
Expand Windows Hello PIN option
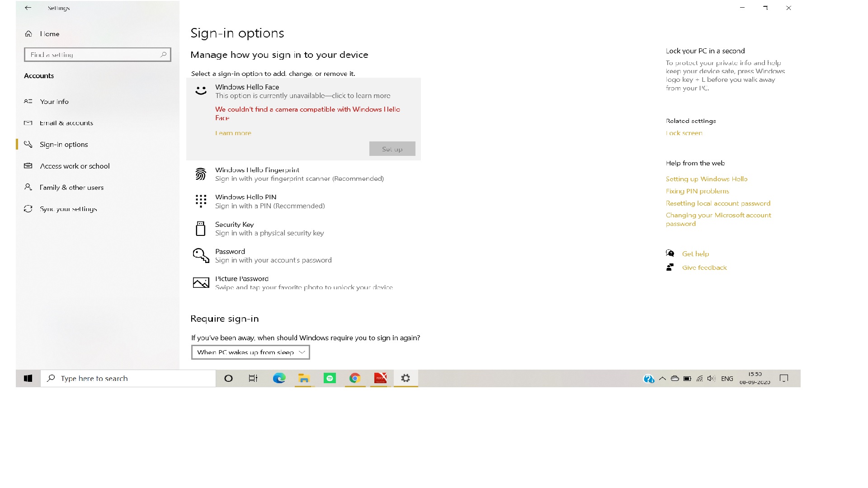(303, 202)
